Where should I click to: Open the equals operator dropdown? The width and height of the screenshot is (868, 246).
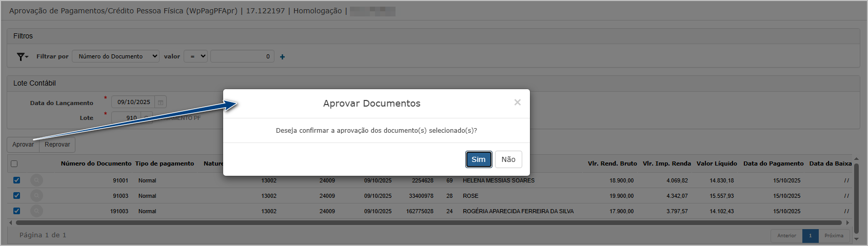(x=195, y=56)
